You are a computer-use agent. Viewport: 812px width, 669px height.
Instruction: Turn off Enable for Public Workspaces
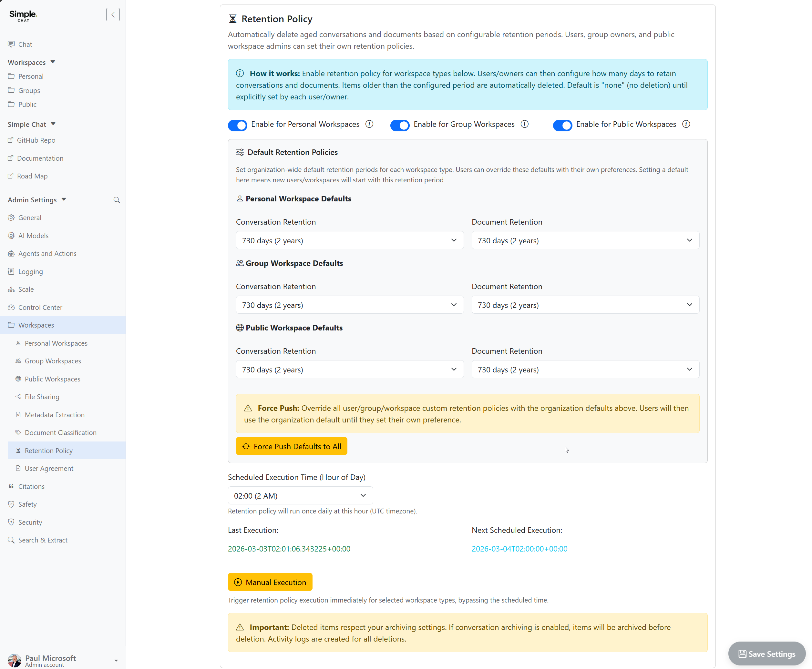click(x=562, y=125)
